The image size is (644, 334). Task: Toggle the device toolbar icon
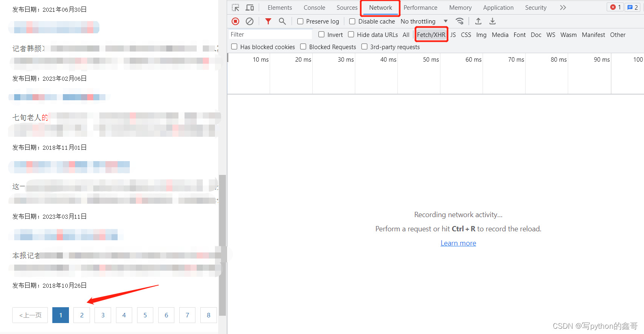(x=250, y=8)
